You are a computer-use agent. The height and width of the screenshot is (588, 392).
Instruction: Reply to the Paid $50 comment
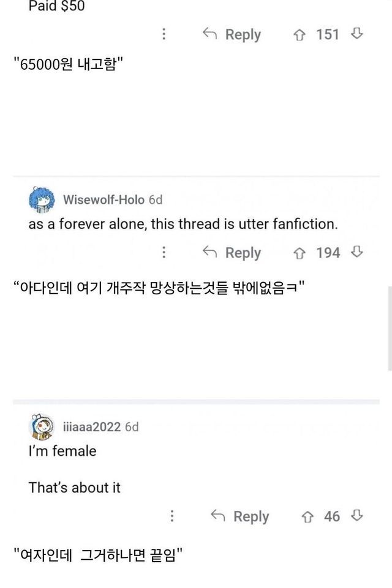tap(232, 35)
